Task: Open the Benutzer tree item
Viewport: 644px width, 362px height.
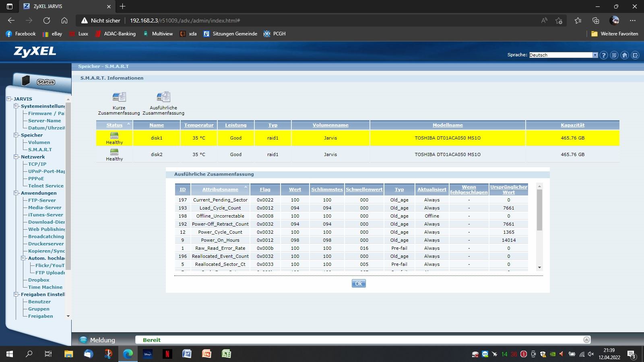Action: click(x=39, y=302)
